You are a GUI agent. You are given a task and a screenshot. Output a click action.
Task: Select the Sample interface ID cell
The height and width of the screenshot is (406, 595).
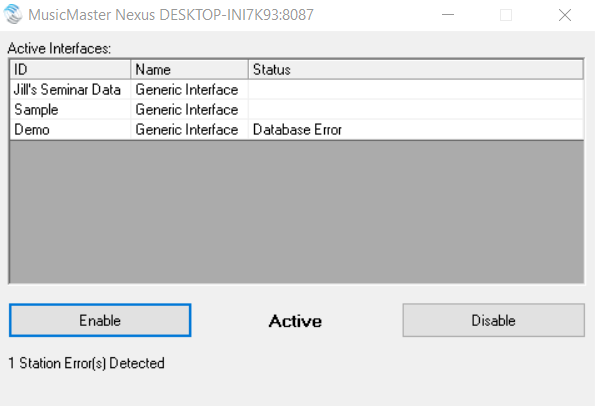pyautogui.click(x=70, y=110)
